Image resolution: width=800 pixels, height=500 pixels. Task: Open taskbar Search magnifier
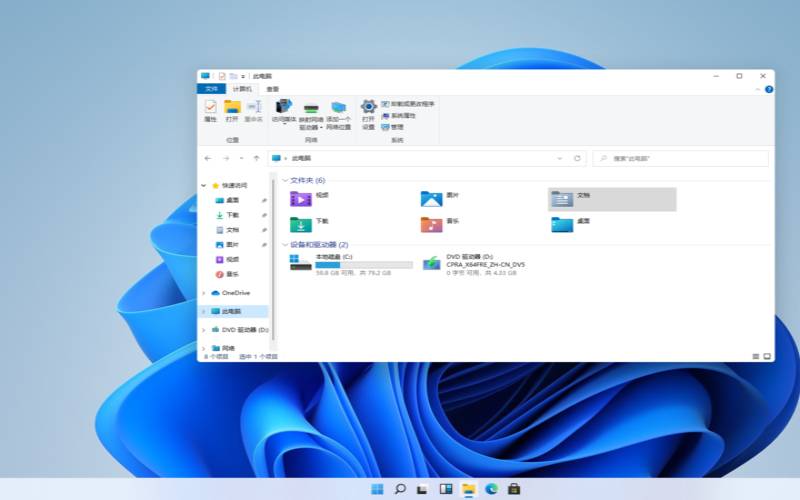click(400, 489)
